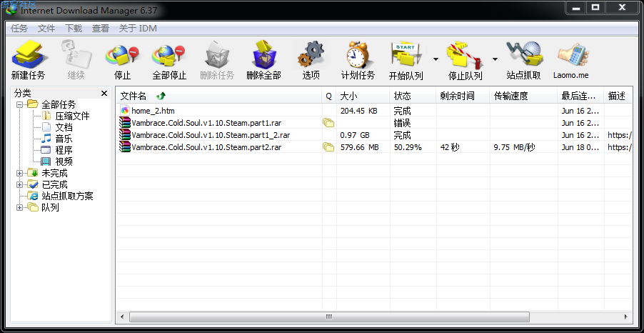This screenshot has height=333, width=644.
Task: Click the 0.97 GB size cell
Action: pyautogui.click(x=355, y=135)
